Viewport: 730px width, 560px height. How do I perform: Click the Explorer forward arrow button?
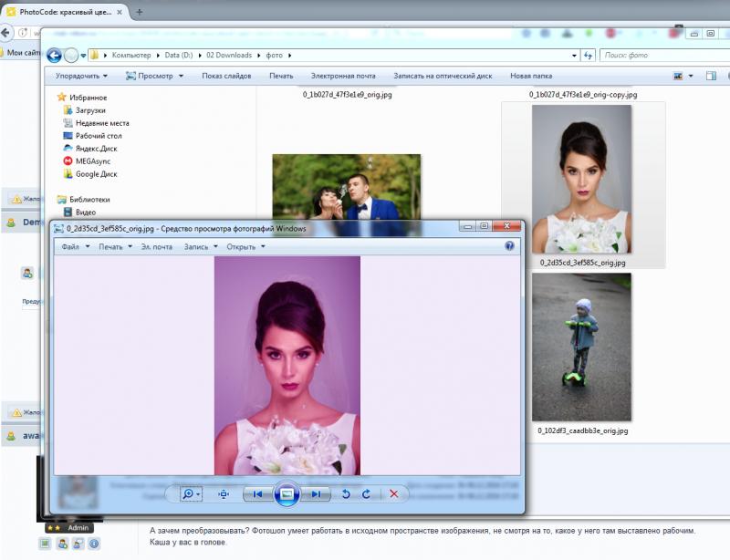click(71, 56)
